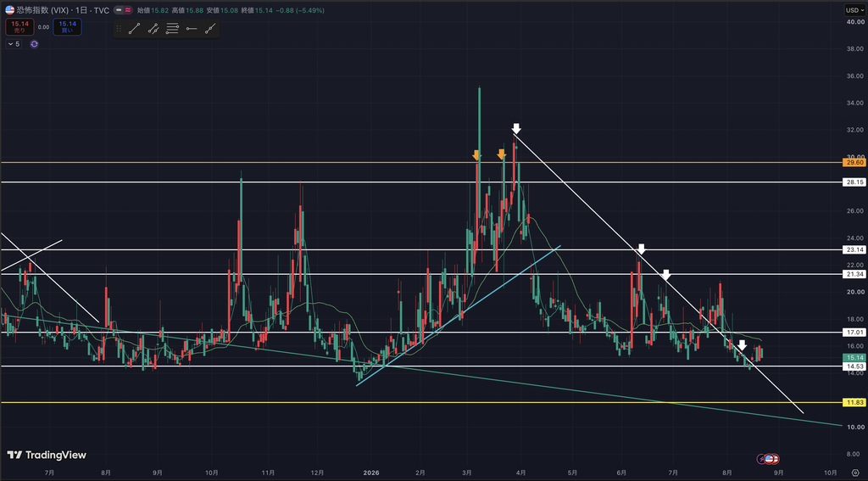
Task: Click the US flag economic event marker
Action: 770,459
